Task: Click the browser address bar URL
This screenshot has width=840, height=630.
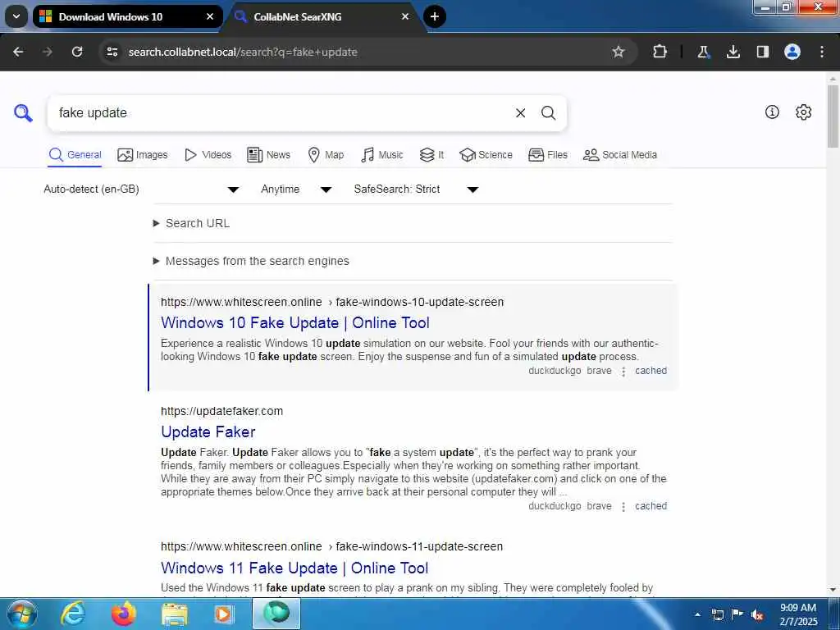Action: (243, 52)
